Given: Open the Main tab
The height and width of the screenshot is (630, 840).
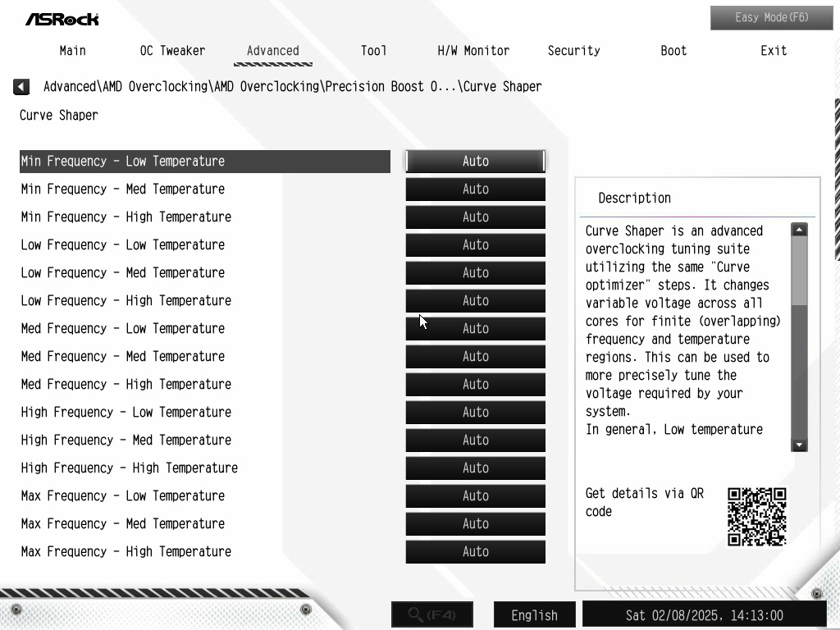Looking at the screenshot, I should (x=73, y=51).
